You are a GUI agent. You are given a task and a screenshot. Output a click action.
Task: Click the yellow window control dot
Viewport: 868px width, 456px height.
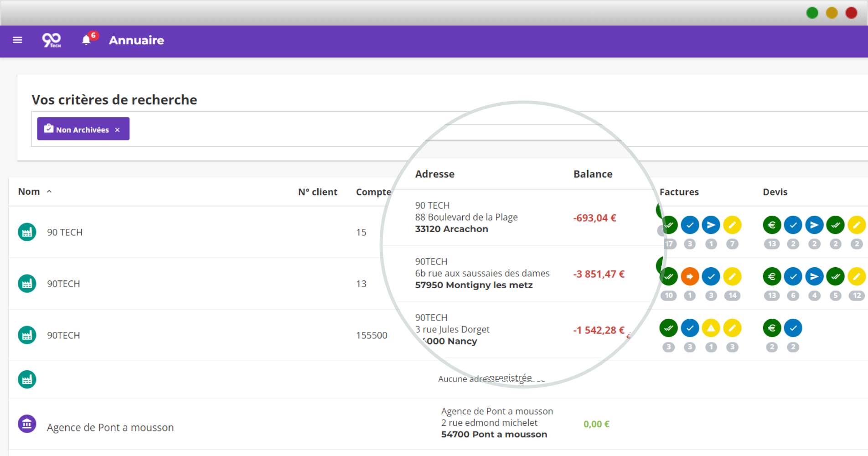tap(832, 13)
